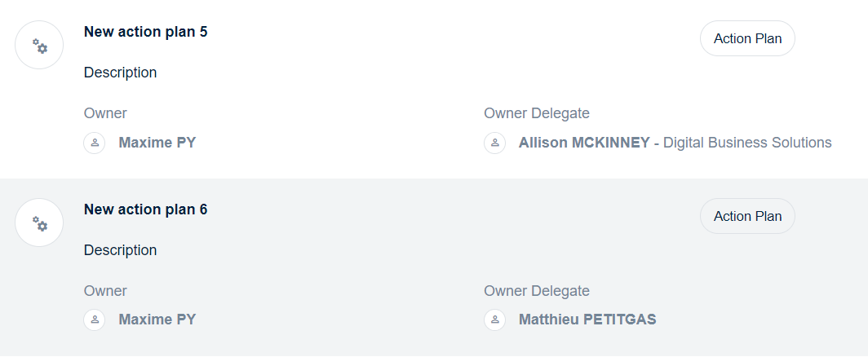The width and height of the screenshot is (868, 357).
Task: Click the Digital Business Solutions department text
Action: coord(747,143)
